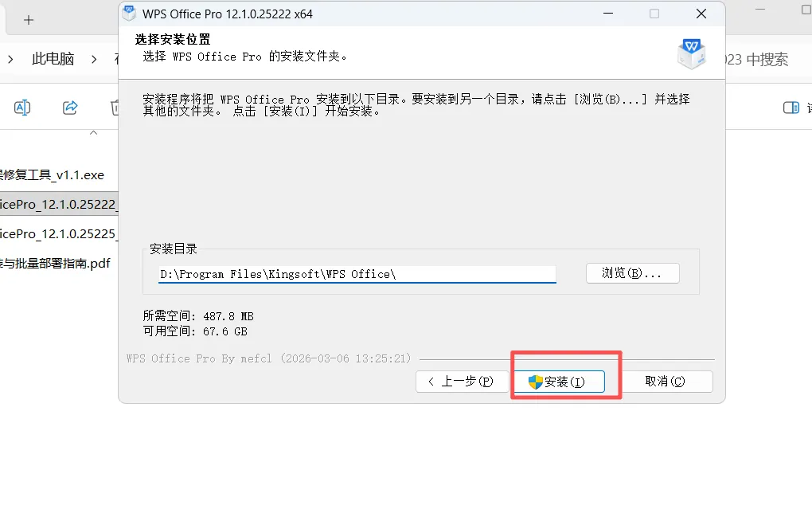Open a new Explorer tab with plus

(29, 20)
